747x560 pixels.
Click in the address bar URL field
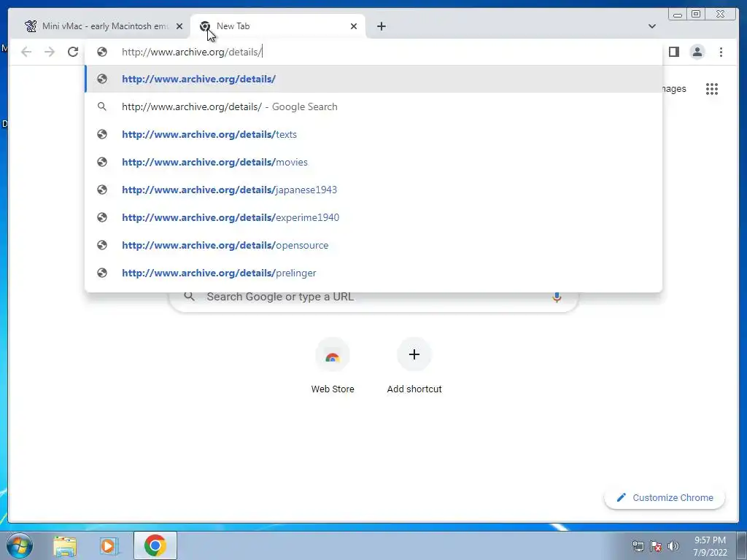coord(374,52)
